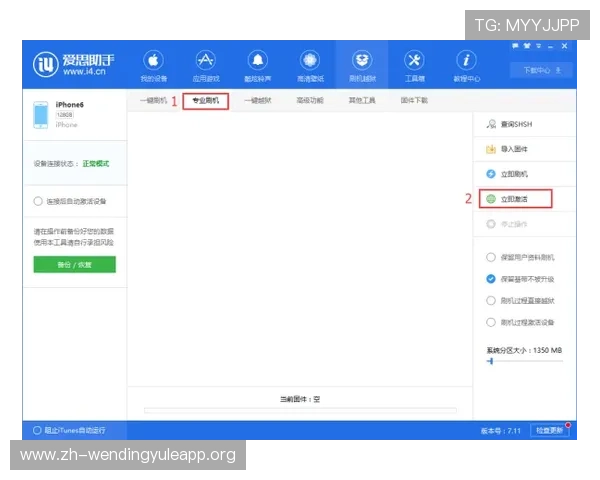Click 停止操作 stop operation button
600x480 pixels.
click(x=524, y=224)
